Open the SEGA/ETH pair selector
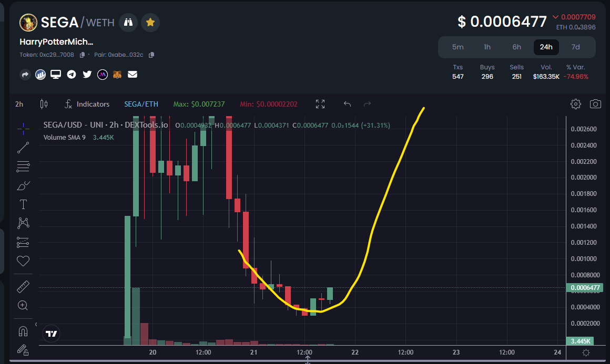610x364 pixels. (x=141, y=104)
